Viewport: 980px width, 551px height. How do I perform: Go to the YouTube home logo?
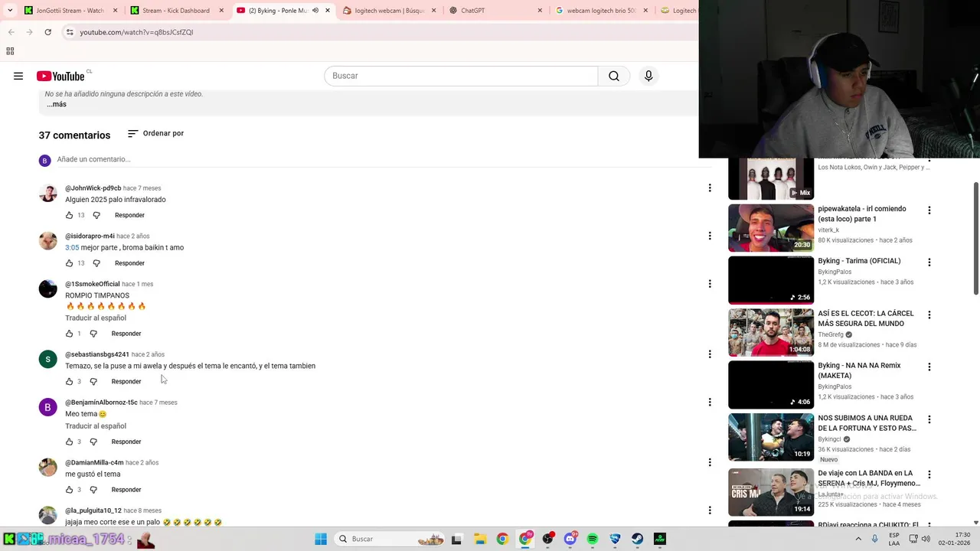coord(60,76)
